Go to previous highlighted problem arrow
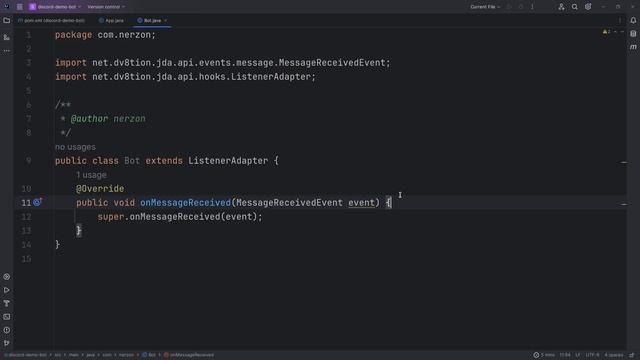 [x=616, y=32]
